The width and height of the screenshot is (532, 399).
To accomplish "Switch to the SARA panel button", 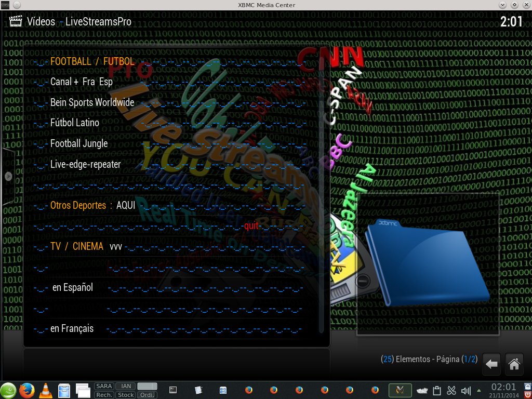I will [104, 386].
